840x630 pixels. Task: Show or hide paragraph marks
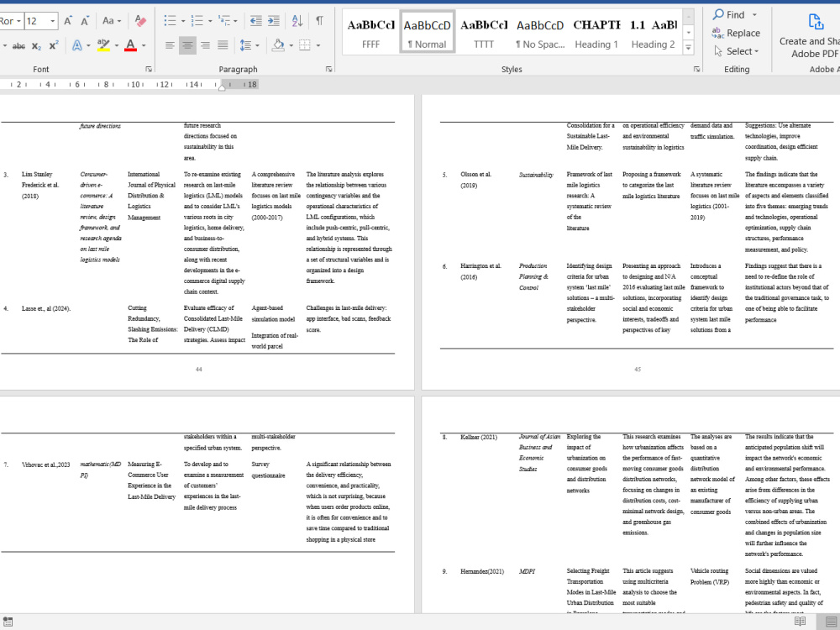point(319,21)
